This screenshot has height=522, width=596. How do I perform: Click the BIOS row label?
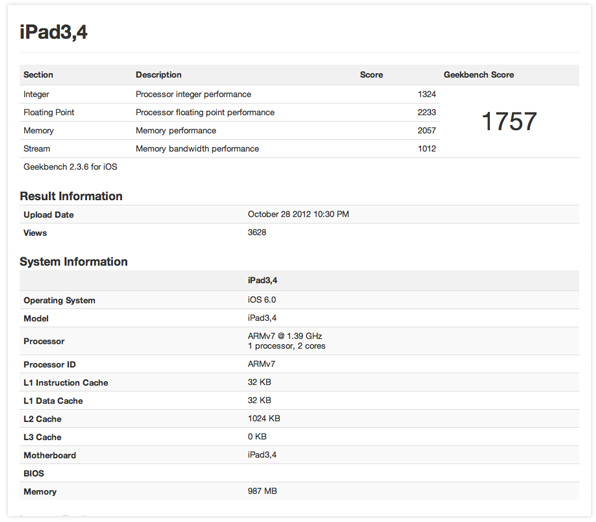(x=34, y=474)
